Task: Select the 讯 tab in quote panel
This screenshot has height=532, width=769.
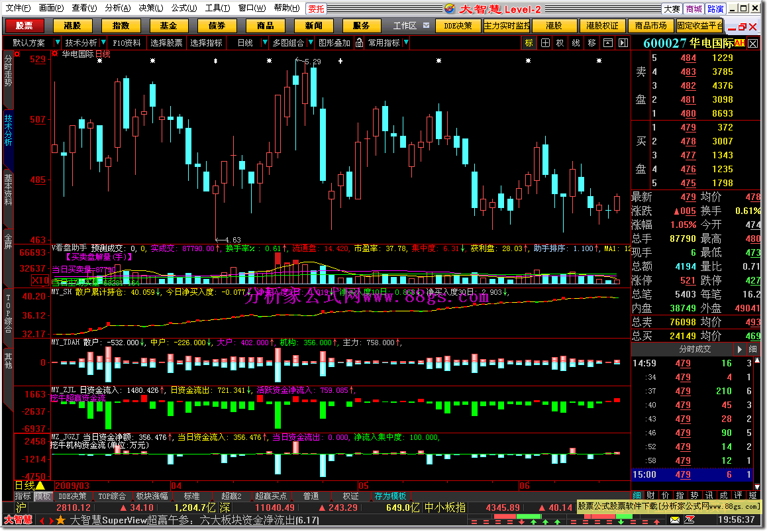Action: pyautogui.click(x=709, y=495)
